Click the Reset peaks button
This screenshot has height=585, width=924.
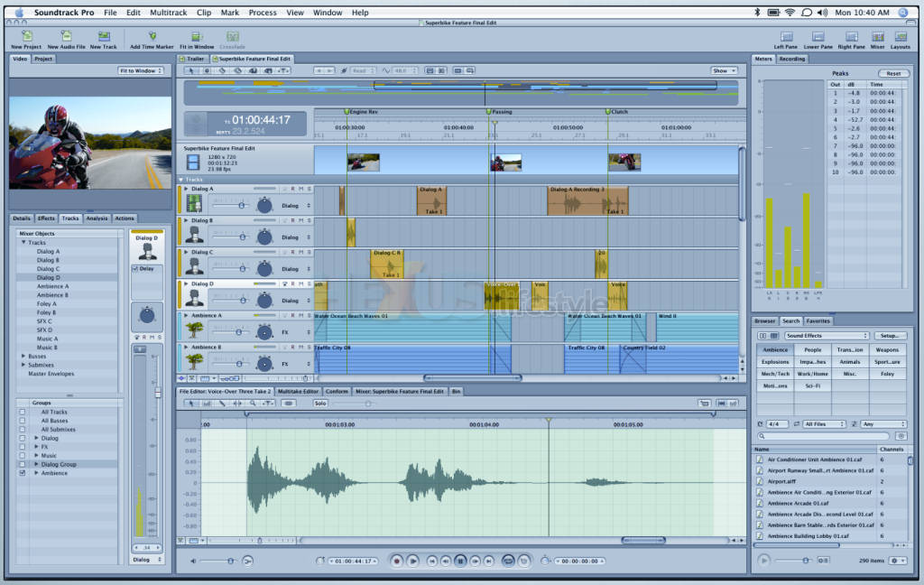893,74
